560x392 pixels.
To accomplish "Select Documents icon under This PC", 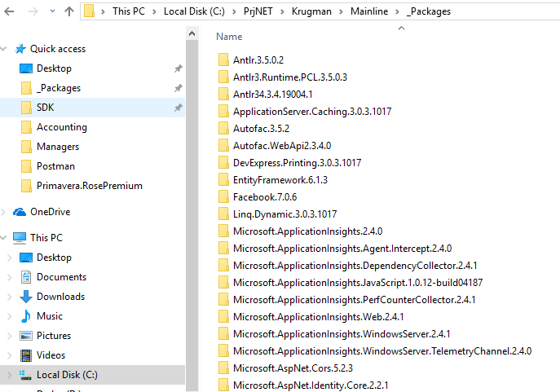I will coord(26,277).
